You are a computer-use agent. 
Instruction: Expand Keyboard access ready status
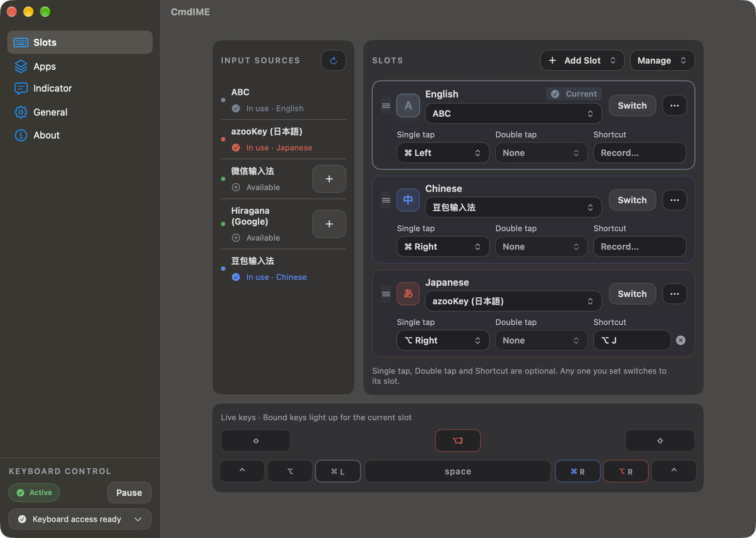(x=80, y=519)
